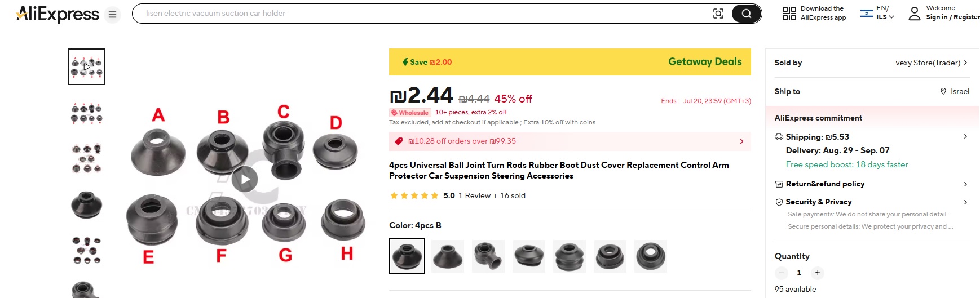Click the 1 Review link

pos(474,195)
